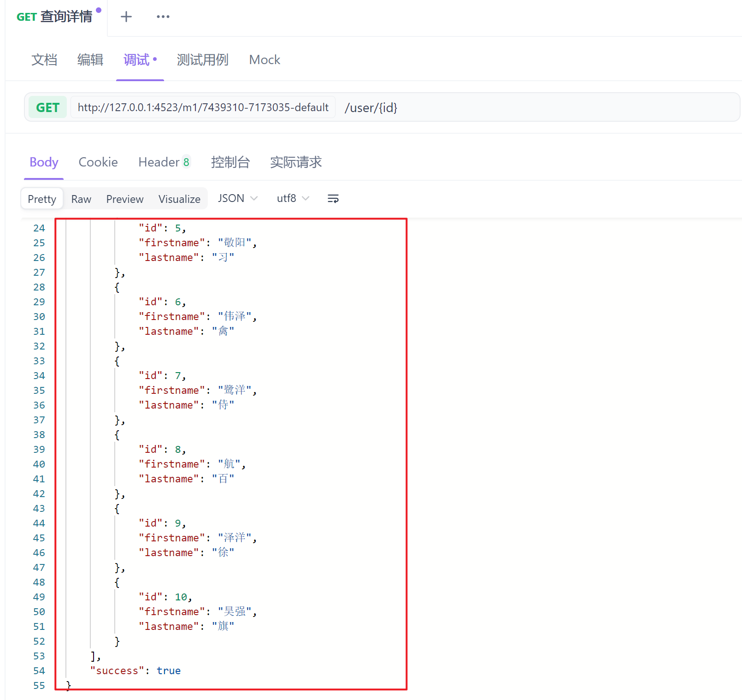Click the lastname "禽" value
Screen dimensions: 742x700
(x=223, y=331)
